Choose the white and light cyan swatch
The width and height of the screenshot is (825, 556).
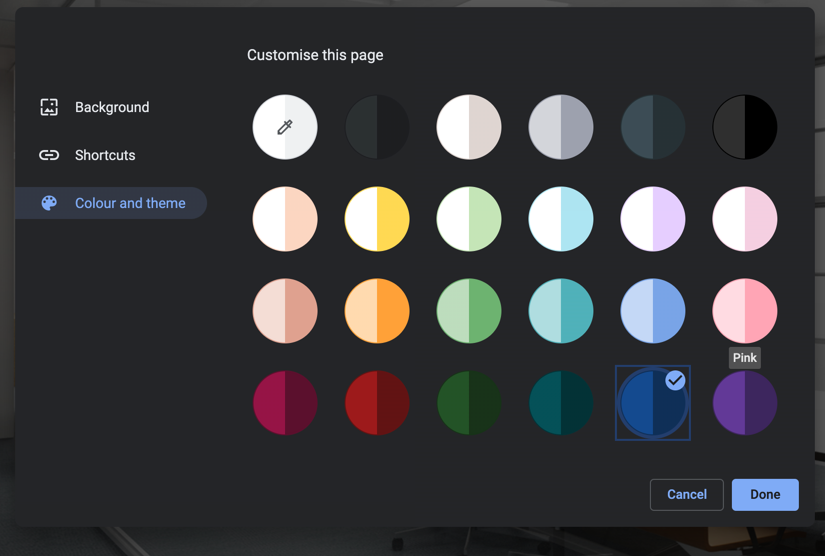[561, 219]
